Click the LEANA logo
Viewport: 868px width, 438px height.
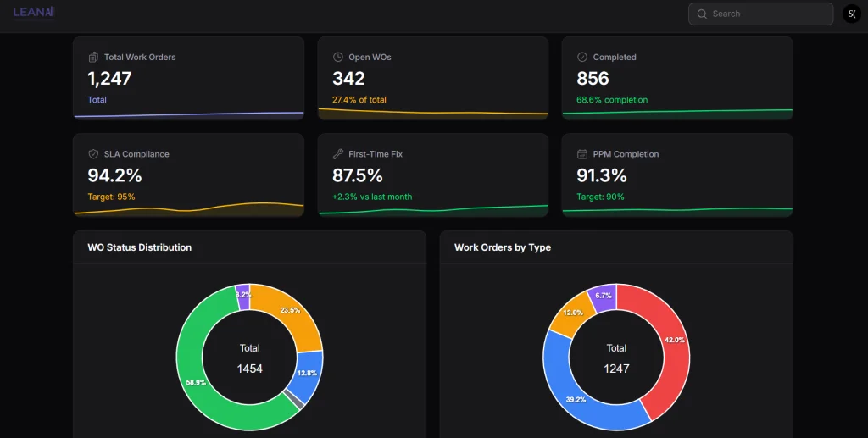click(34, 12)
